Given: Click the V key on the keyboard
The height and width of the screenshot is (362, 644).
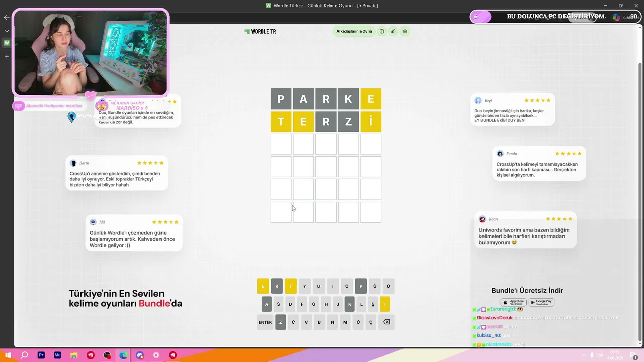Looking at the screenshot, I should pos(306,322).
